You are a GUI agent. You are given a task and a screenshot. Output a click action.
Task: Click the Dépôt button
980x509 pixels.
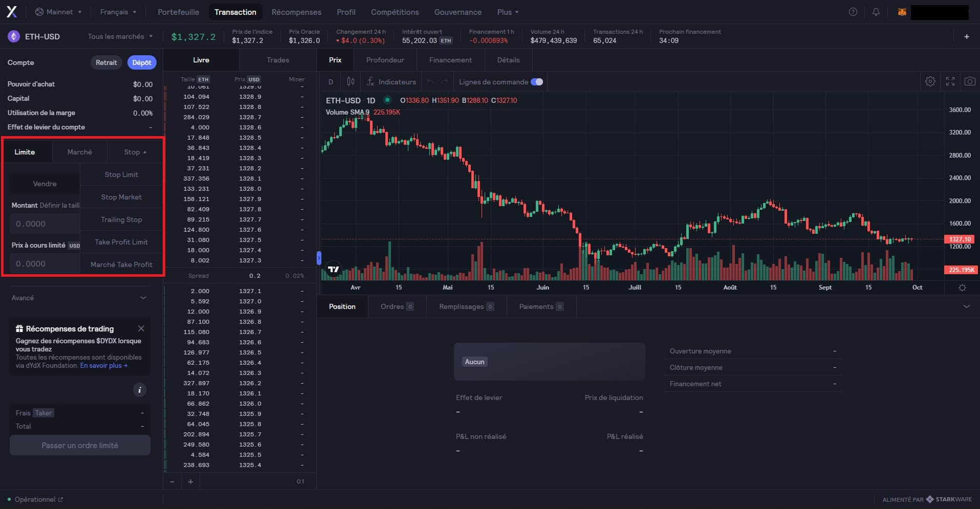(142, 62)
